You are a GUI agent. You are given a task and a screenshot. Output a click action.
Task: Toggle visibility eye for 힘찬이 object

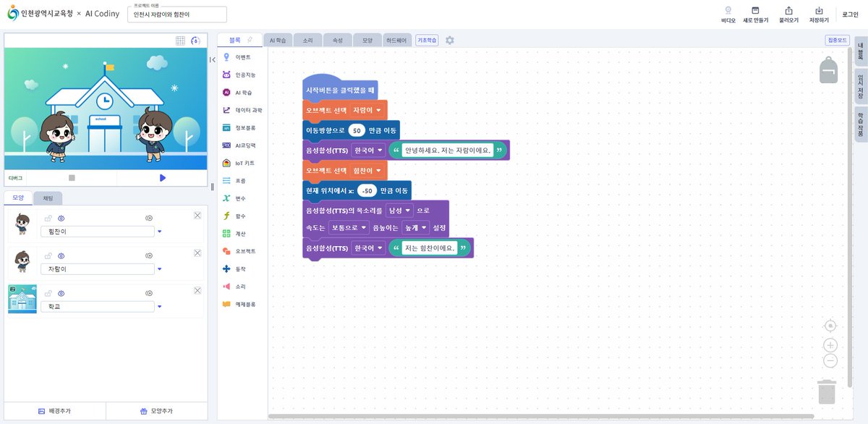[x=61, y=217]
